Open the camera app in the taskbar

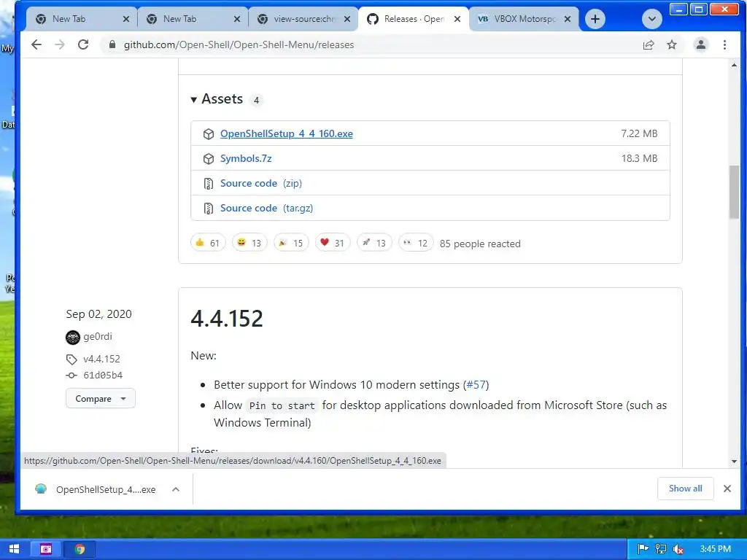click(x=46, y=549)
